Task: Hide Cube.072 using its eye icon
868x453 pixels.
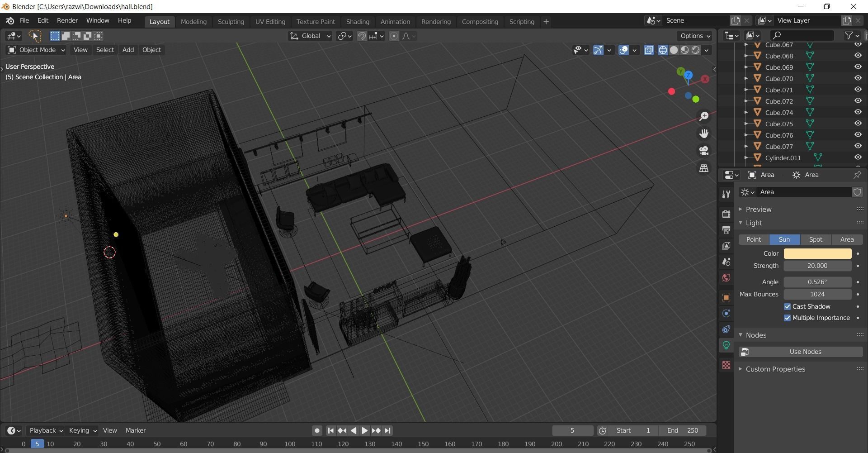Action: point(858,101)
